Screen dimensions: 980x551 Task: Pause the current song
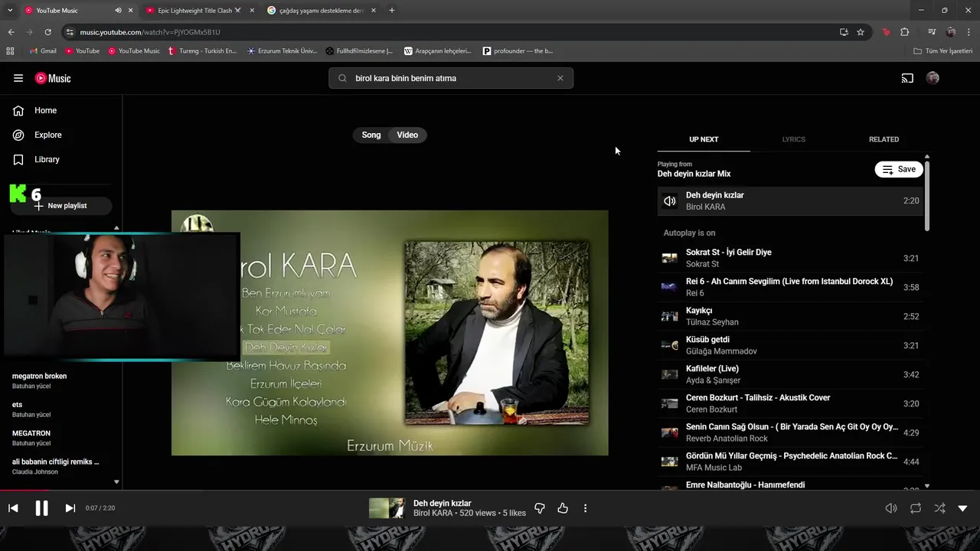pyautogui.click(x=41, y=508)
